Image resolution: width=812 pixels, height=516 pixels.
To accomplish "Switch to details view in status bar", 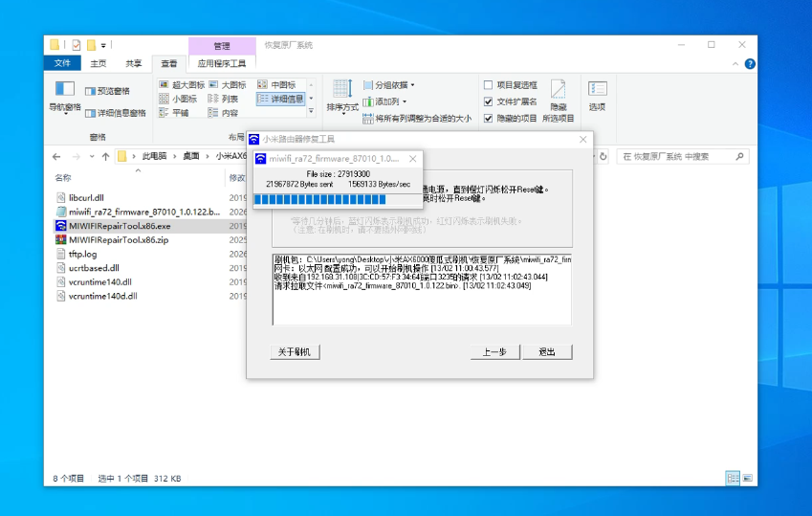I will pyautogui.click(x=733, y=478).
